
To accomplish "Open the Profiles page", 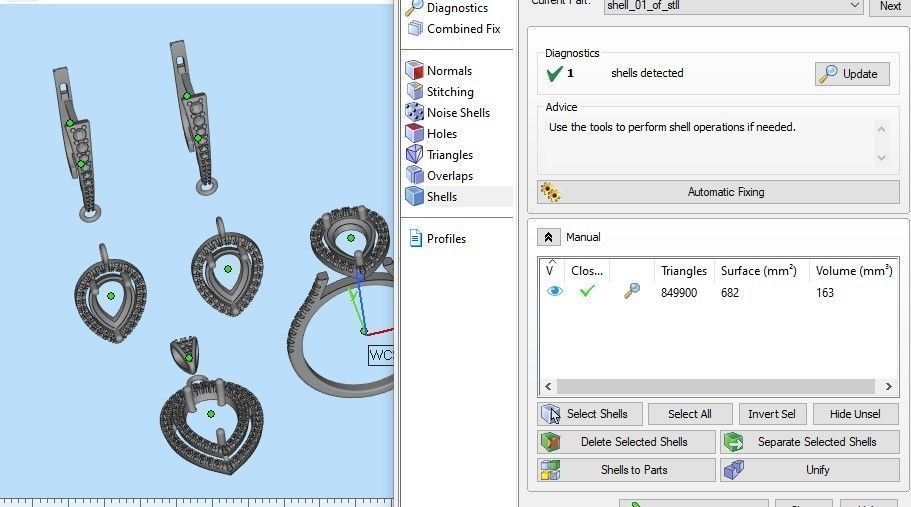I will 437,238.
